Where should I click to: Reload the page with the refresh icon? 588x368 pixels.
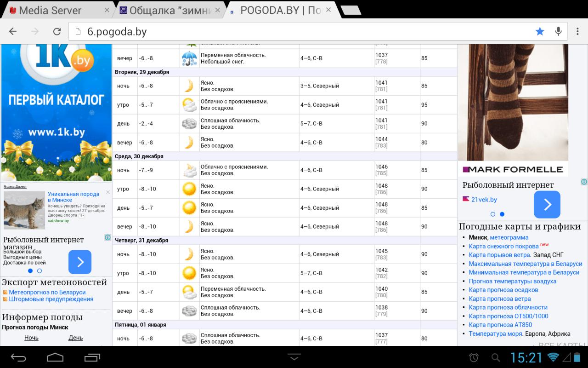tap(57, 31)
